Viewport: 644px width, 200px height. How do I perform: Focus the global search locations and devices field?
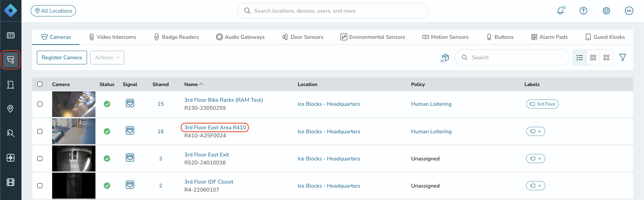coord(333,11)
